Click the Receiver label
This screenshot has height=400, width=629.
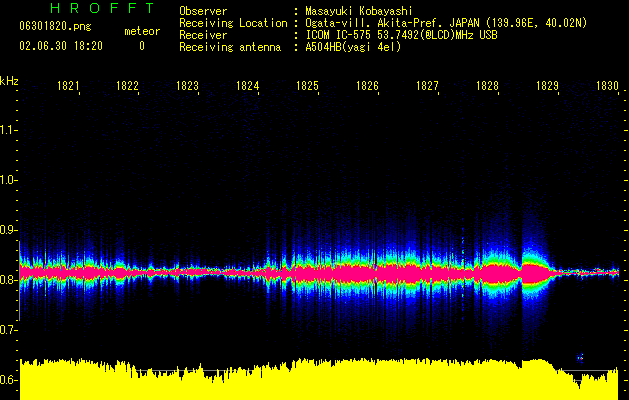pos(203,35)
